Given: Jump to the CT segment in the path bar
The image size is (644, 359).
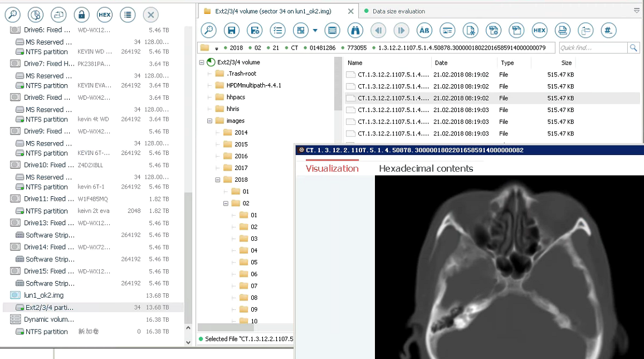Looking at the screenshot, I should click(x=295, y=48).
